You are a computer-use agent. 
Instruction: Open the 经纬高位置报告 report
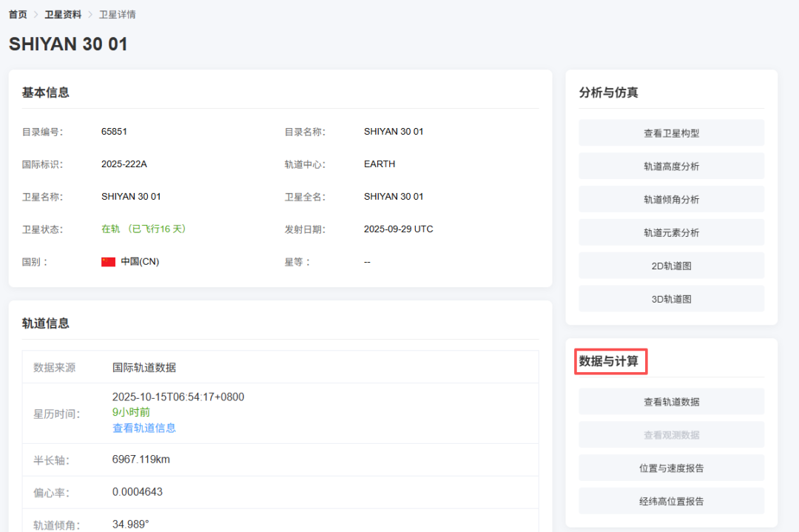pyautogui.click(x=671, y=501)
